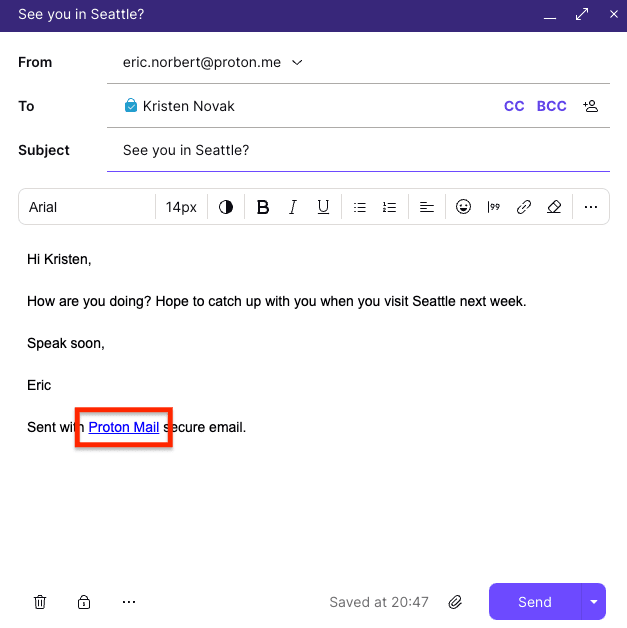The height and width of the screenshot is (628, 627).
Task: Open more composer options at bottom
Action: [129, 602]
